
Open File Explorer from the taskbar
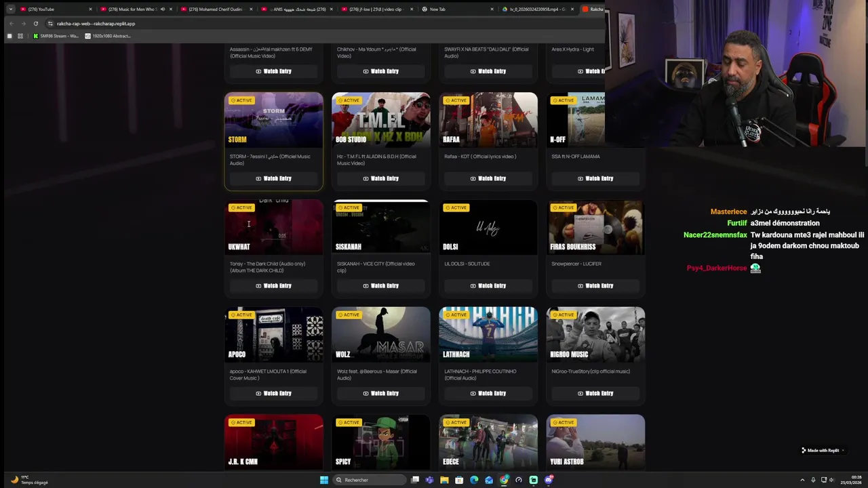(444, 480)
